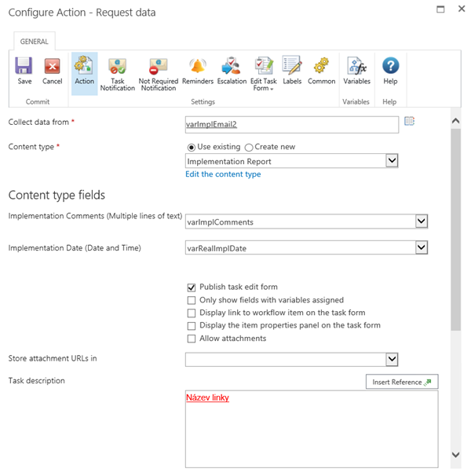Open Edit Task Form menu

point(264,74)
